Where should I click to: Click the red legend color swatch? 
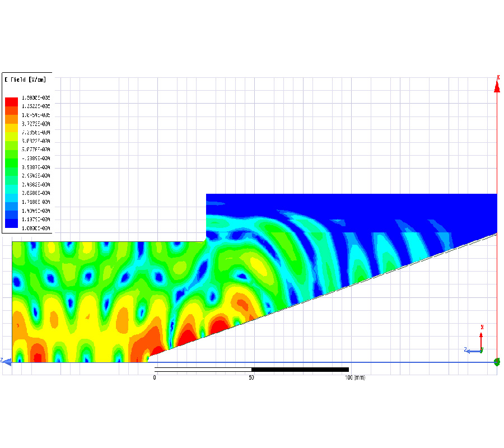[x=11, y=101]
